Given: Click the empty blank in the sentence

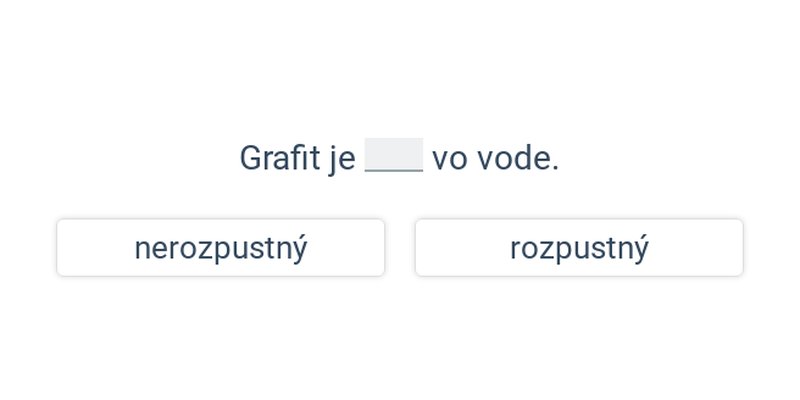Looking at the screenshot, I should tap(394, 155).
